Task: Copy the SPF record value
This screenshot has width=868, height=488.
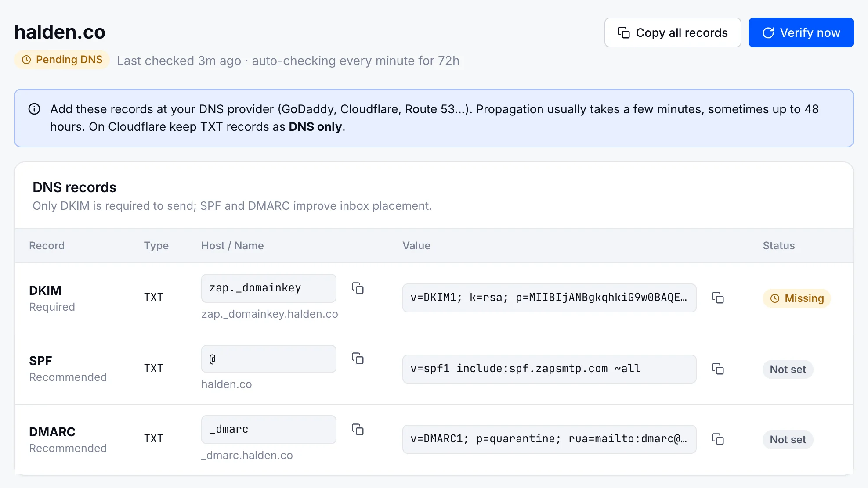Action: tap(718, 369)
